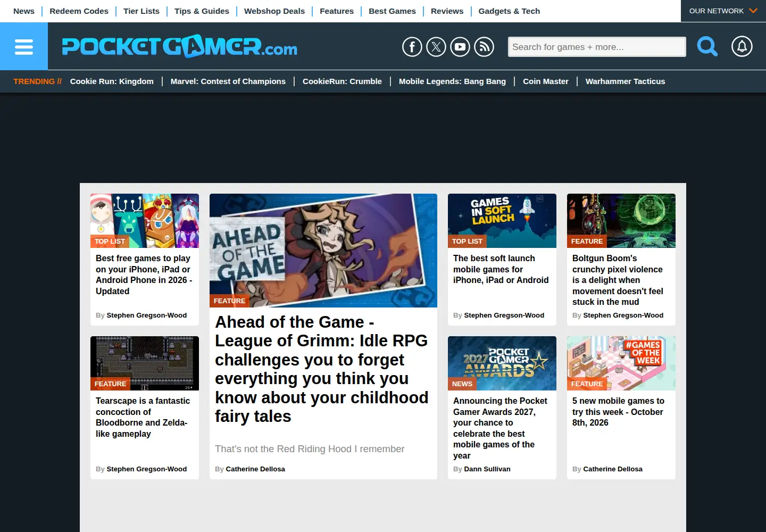Click the notification bell icon

pyautogui.click(x=742, y=47)
